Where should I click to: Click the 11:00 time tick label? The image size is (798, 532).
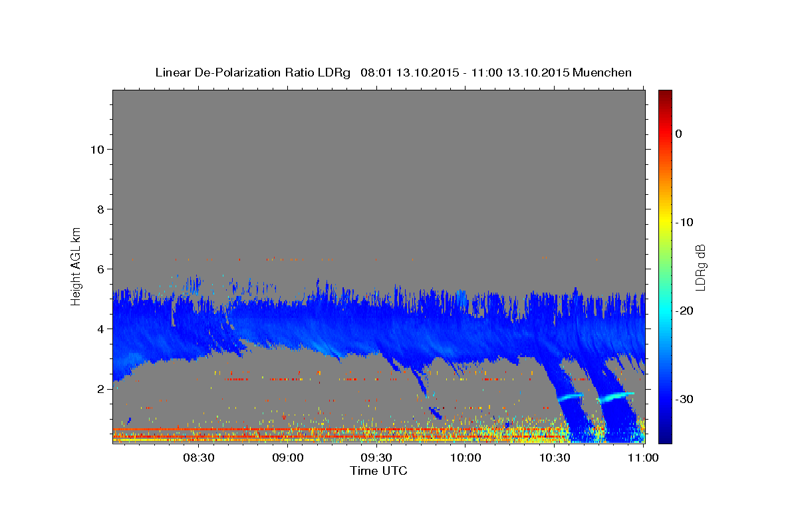(x=643, y=458)
